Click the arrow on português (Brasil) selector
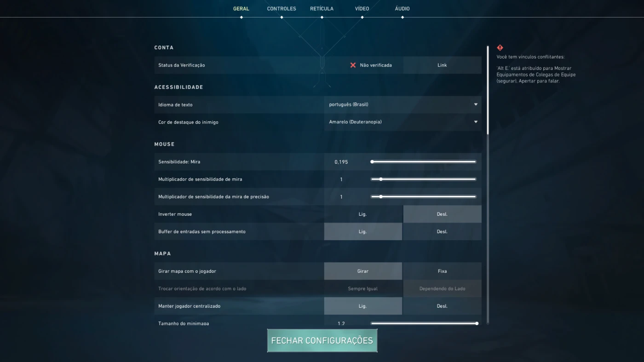 476,105
